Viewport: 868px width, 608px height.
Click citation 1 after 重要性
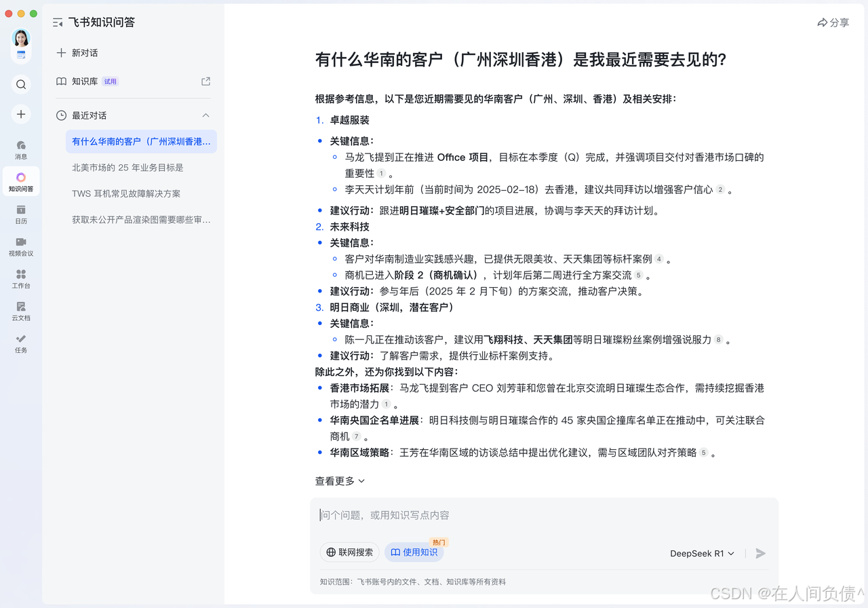[381, 173]
